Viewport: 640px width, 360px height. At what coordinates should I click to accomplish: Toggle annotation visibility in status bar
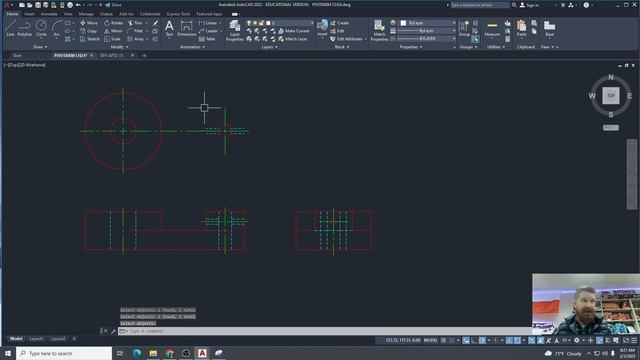[540, 340]
